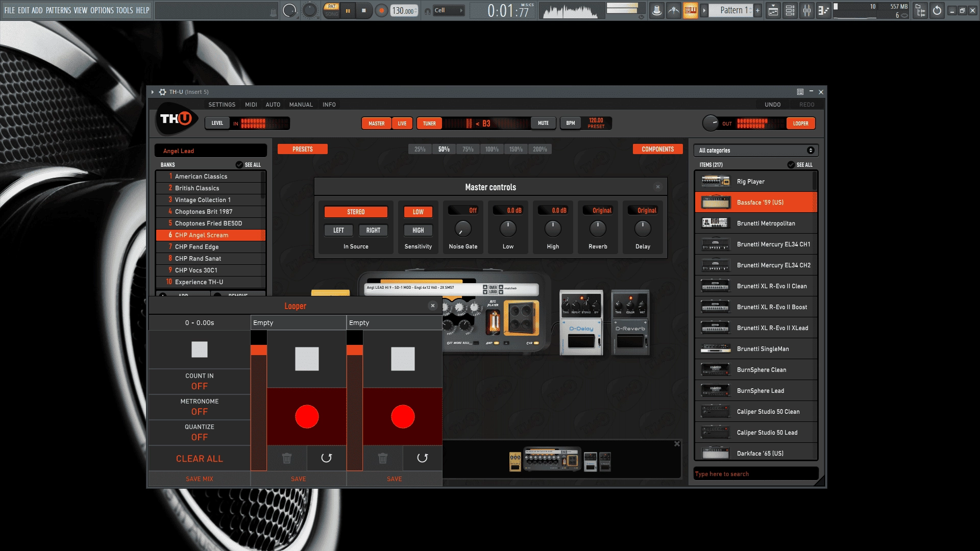
Task: Select RIGHT input source
Action: [x=373, y=230]
